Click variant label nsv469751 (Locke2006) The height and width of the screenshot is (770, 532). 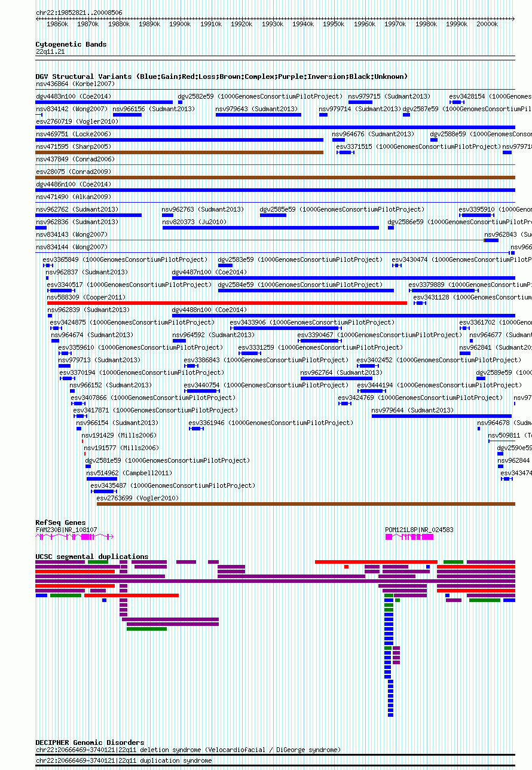pyautogui.click(x=74, y=134)
